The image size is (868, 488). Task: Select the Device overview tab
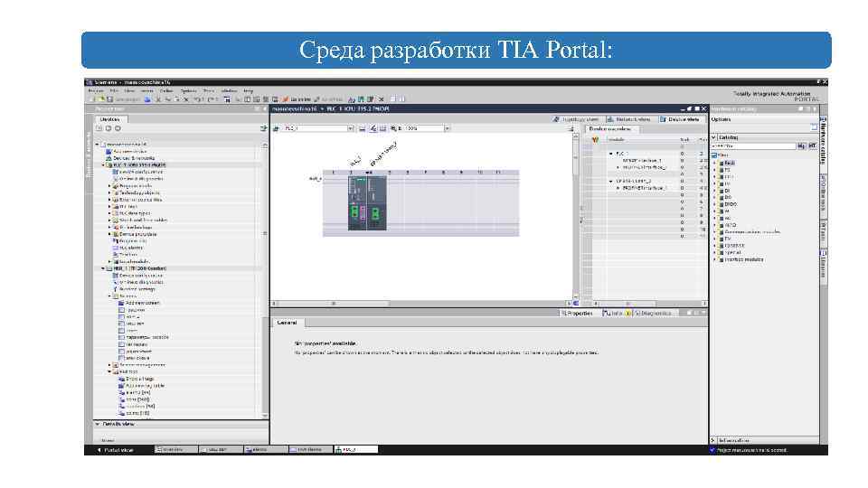pyautogui.click(x=610, y=129)
